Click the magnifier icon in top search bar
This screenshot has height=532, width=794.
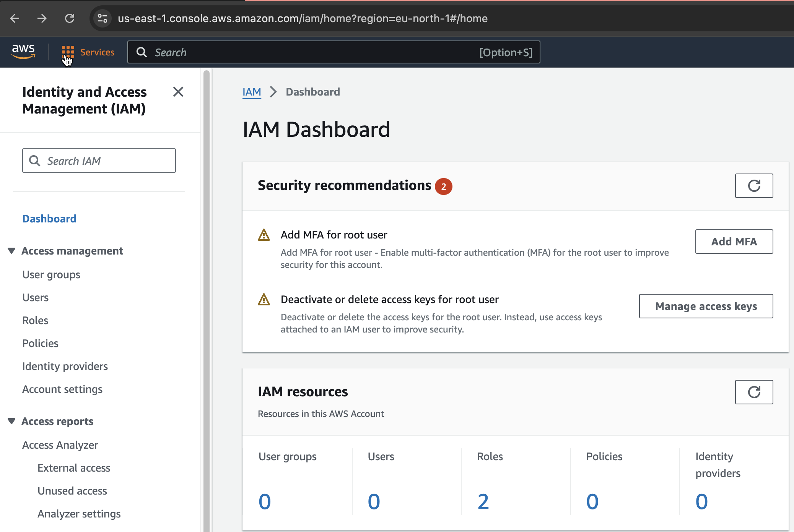tap(142, 52)
